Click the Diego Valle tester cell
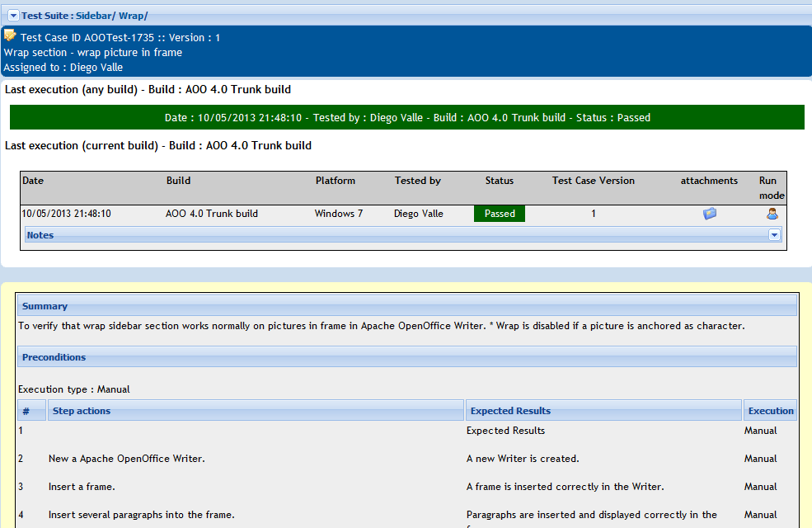Screen dimensions: 812x528 point(419,214)
